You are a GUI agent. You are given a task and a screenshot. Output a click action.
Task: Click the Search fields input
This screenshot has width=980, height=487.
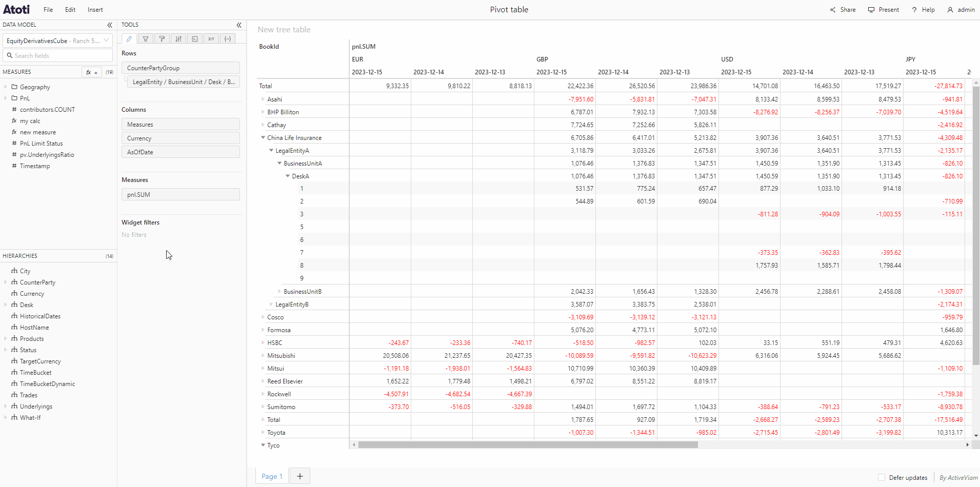[x=58, y=55]
